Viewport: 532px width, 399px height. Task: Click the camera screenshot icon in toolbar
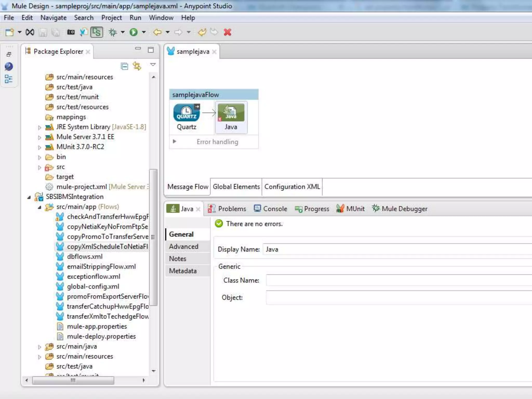[71, 32]
